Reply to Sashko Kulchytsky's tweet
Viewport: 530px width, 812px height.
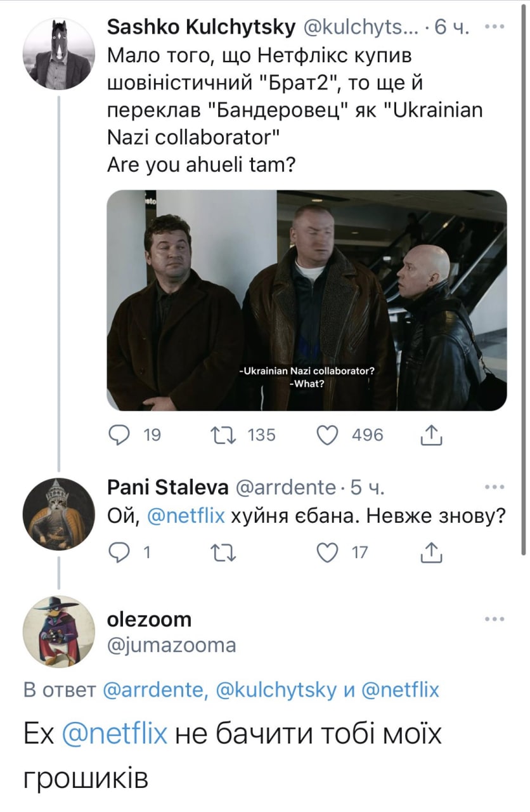[x=119, y=435]
